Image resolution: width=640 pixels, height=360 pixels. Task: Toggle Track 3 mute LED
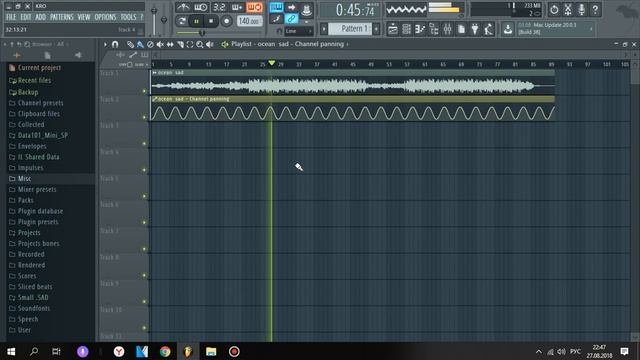coord(144,144)
